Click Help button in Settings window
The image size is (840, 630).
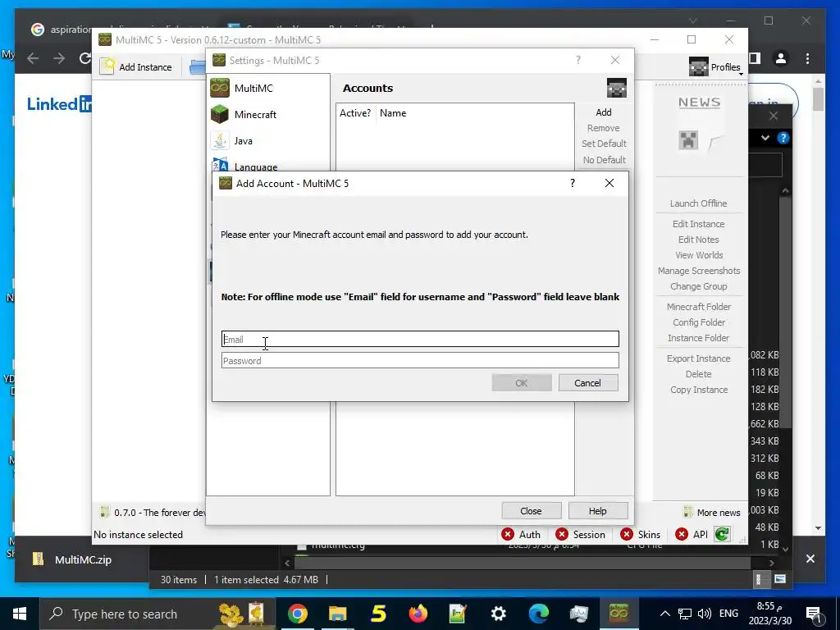click(x=597, y=511)
